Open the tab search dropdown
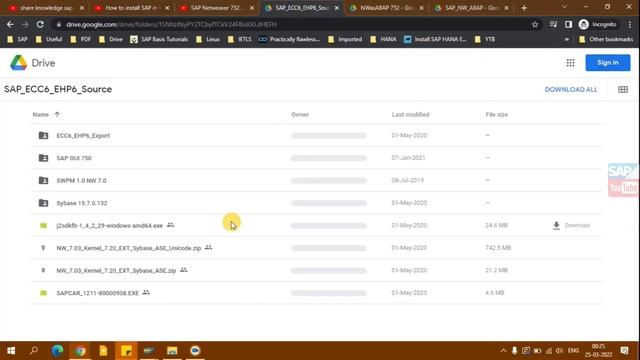Image resolution: width=640 pixels, height=360 pixels. click(564, 7)
